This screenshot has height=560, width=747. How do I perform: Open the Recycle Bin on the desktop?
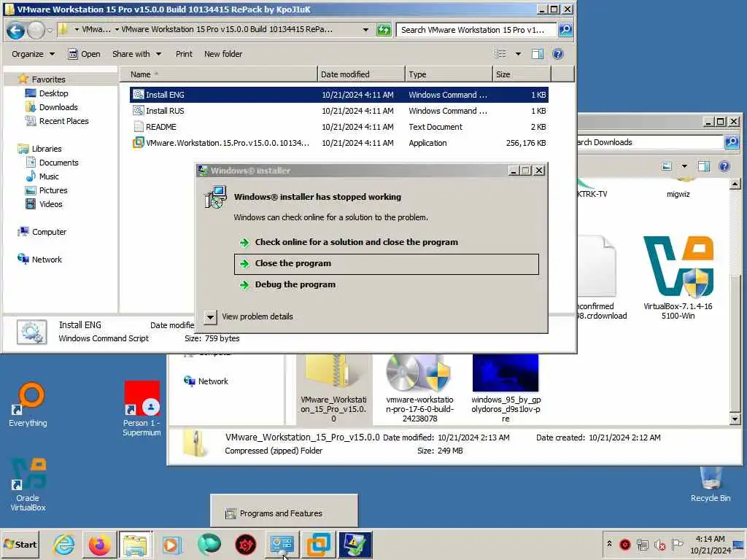point(711,485)
